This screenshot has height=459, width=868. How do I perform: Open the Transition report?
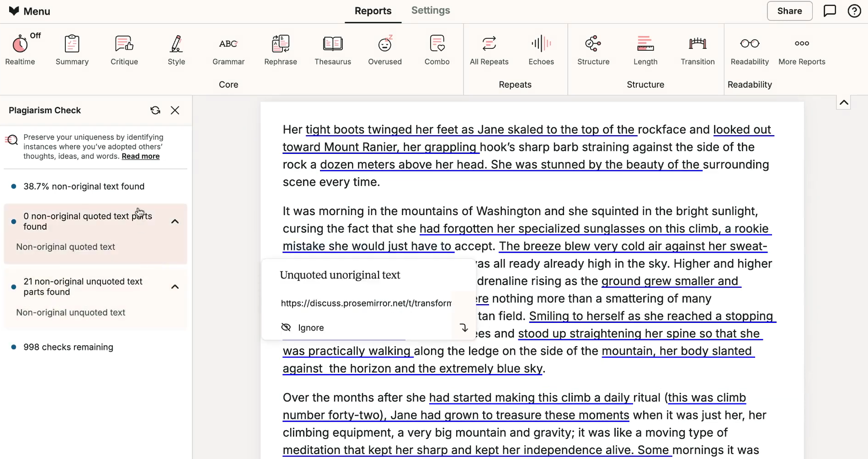pyautogui.click(x=698, y=50)
